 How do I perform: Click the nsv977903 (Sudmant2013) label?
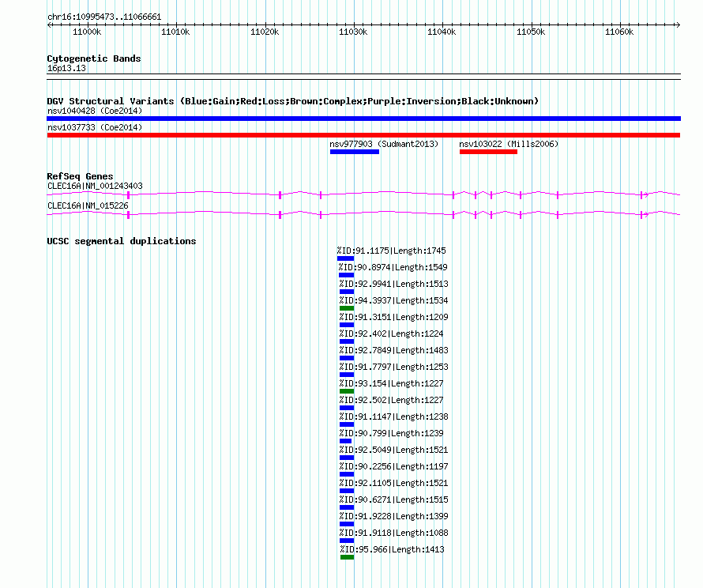point(384,144)
